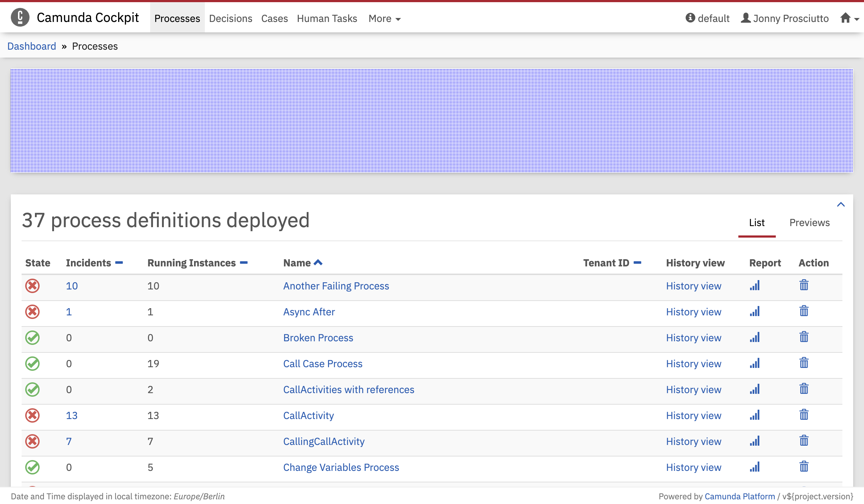Delete Call Case Process definition
The width and height of the screenshot is (864, 504).
point(804,363)
